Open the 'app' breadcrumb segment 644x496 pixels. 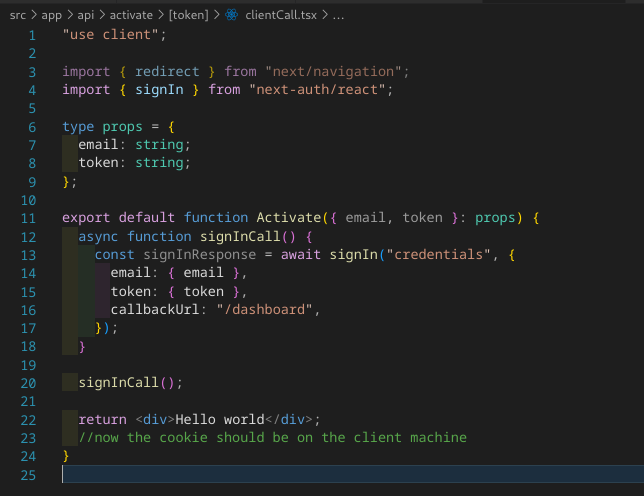coord(51,15)
